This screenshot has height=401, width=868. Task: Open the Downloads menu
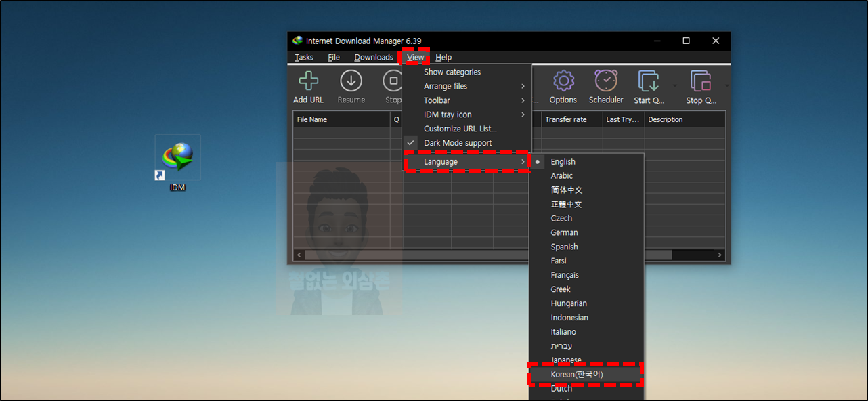(374, 58)
